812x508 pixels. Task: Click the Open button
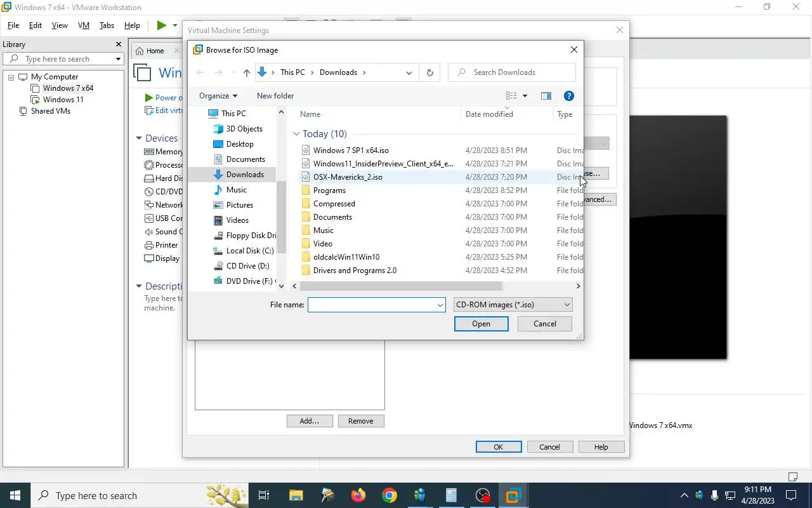[x=481, y=324]
